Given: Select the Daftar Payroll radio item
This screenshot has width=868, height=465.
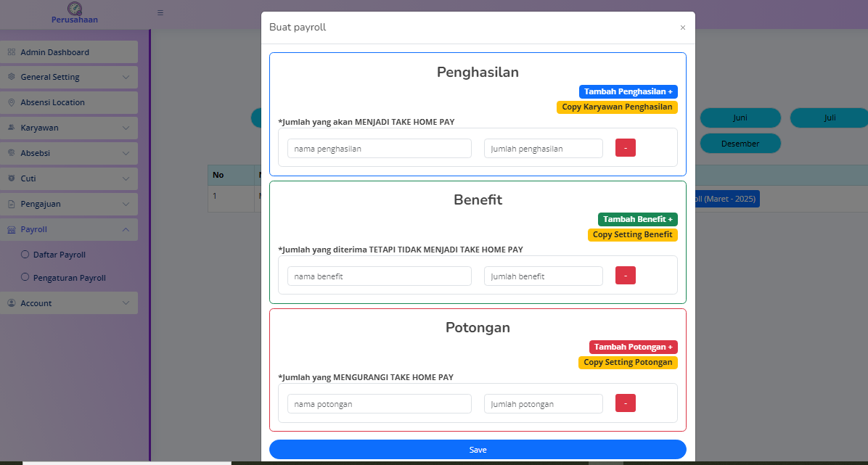Looking at the screenshot, I should click(25, 255).
